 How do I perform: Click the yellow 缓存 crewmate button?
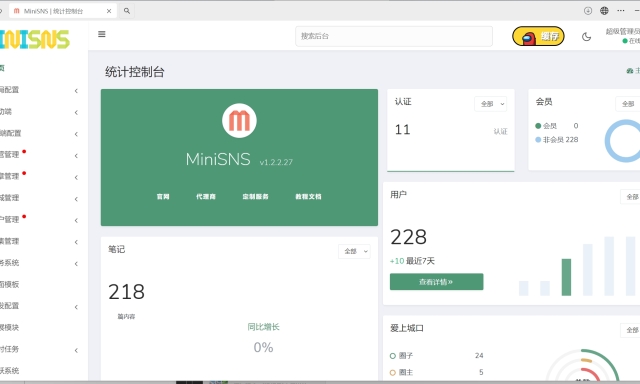[538, 36]
